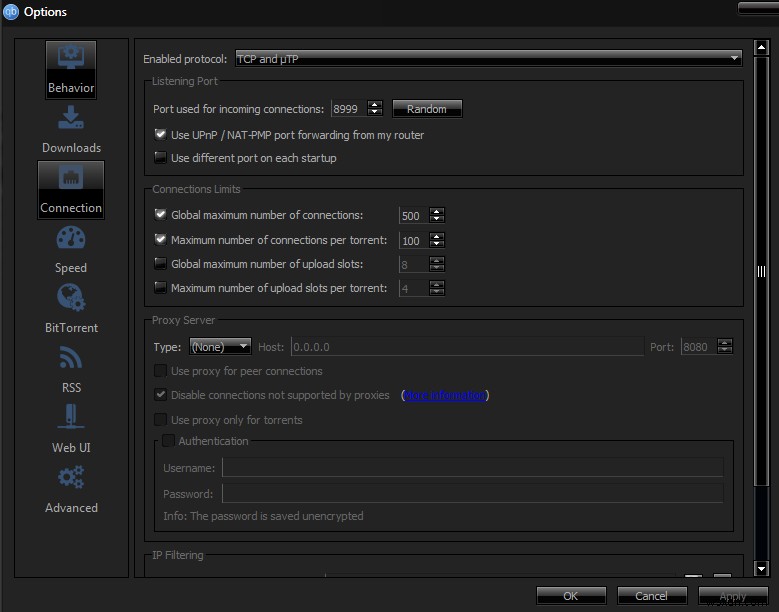
Task: Open the Downloads settings icon
Action: [x=71, y=118]
